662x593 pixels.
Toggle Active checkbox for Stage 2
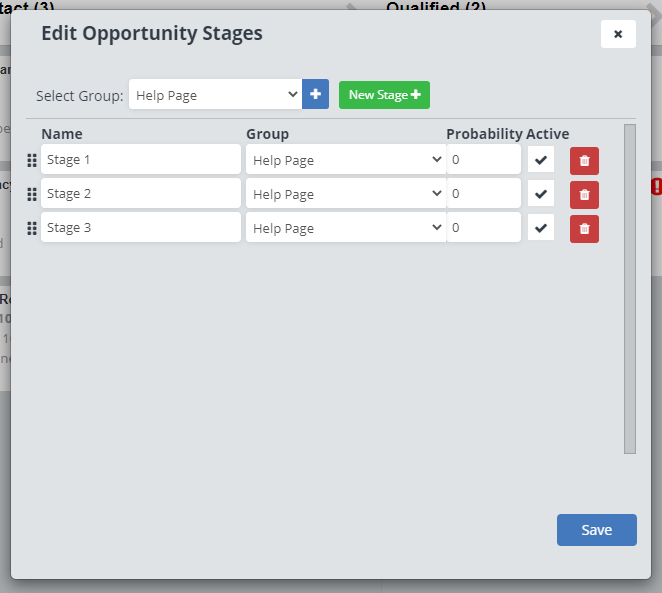click(541, 194)
